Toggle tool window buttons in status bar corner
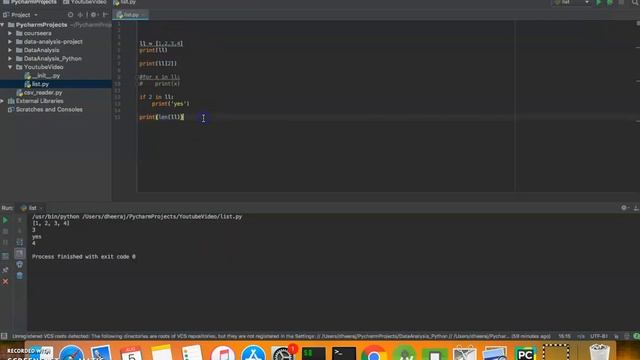This screenshot has height=360, width=640. tap(4, 336)
